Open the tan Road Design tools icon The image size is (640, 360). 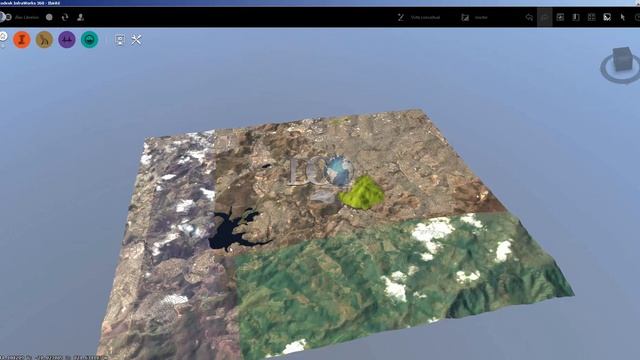(44, 40)
